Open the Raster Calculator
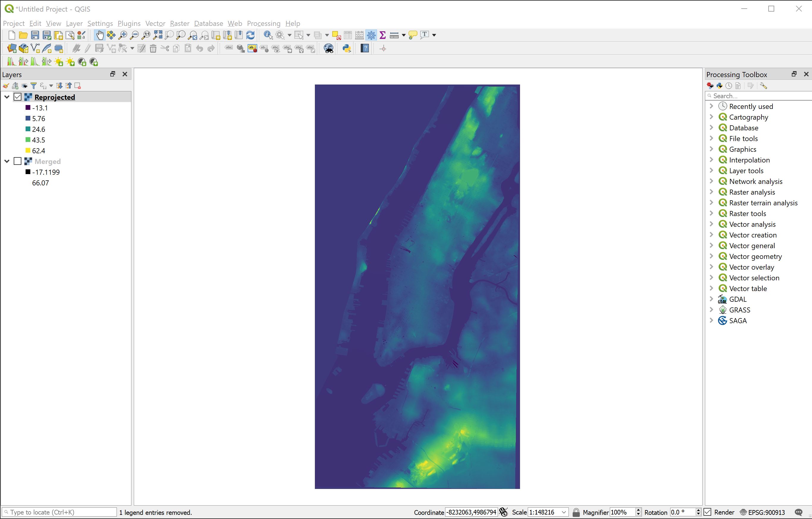812x519 pixels. 359,35
